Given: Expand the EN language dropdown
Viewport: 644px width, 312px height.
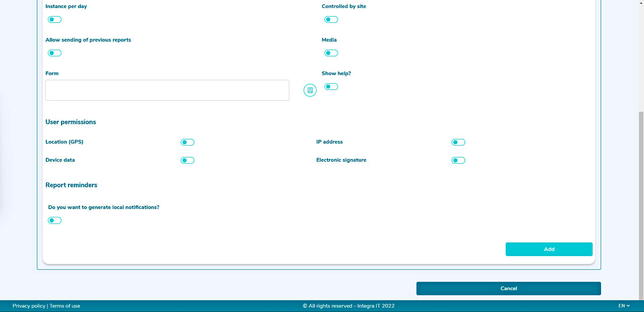Looking at the screenshot, I should [624, 306].
